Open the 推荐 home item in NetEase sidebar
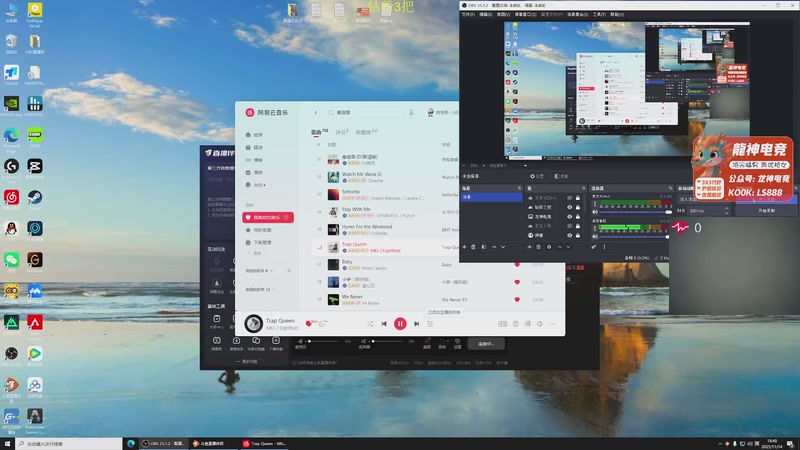The image size is (800, 450). (x=254, y=135)
